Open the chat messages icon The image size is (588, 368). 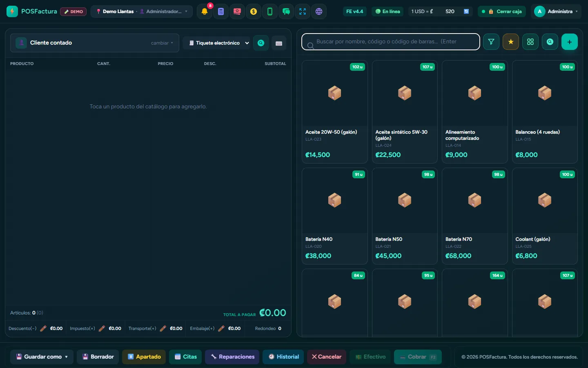pyautogui.click(x=286, y=11)
